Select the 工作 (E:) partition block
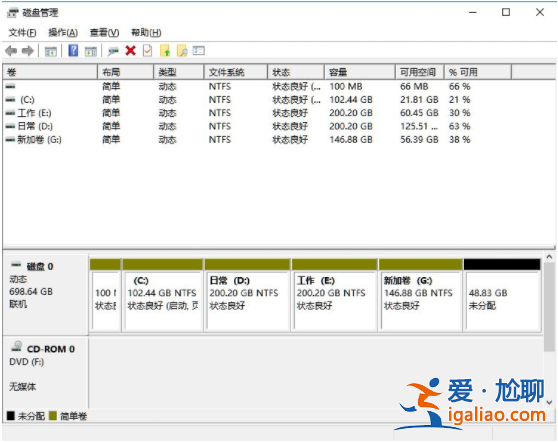Viewport: 558px width, 442px height. pos(334,295)
